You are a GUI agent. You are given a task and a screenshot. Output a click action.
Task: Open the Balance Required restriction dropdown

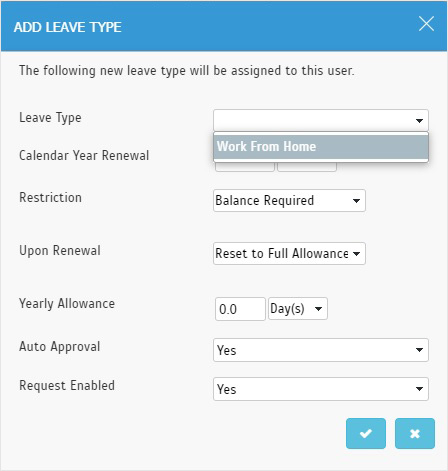(289, 201)
